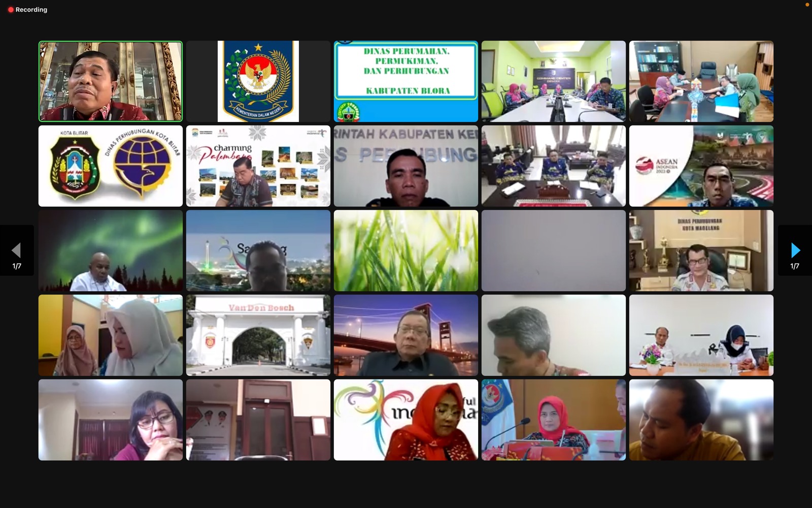The height and width of the screenshot is (508, 812).
Task: Select the blank gray video tile
Action: coord(553,250)
